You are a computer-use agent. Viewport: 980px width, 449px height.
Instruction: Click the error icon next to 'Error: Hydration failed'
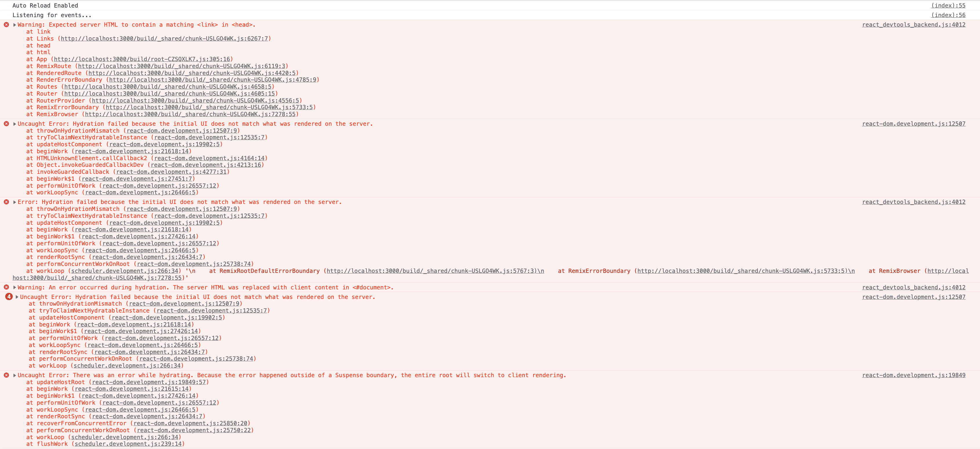pos(6,202)
